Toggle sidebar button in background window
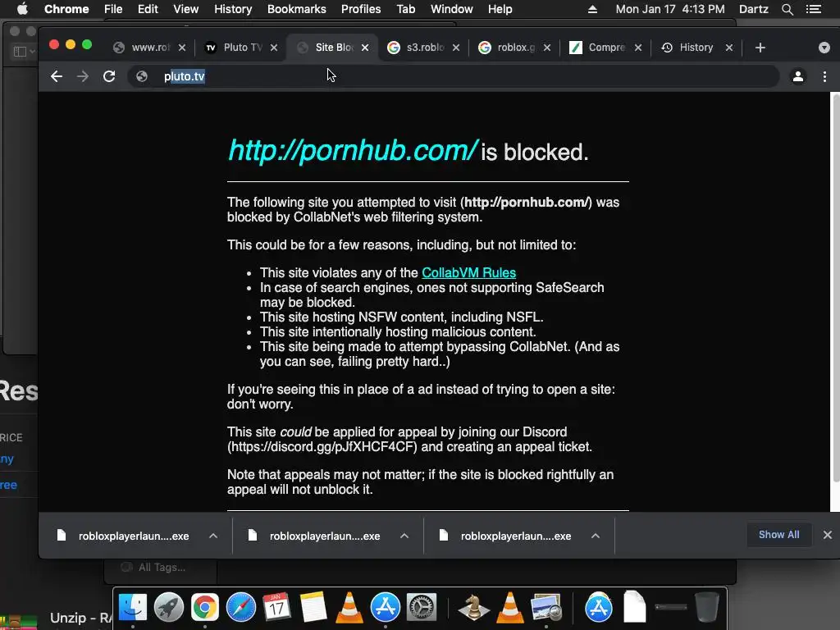Viewport: 840px width, 630px height. pos(24,52)
